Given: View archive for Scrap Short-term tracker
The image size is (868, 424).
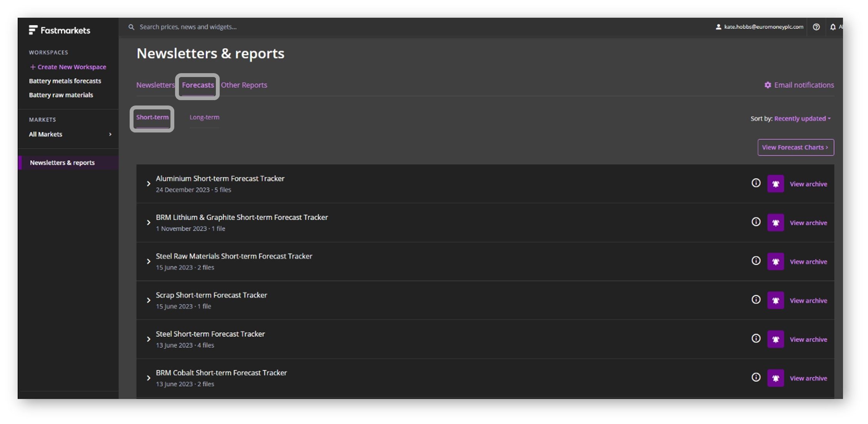Looking at the screenshot, I should click(808, 301).
